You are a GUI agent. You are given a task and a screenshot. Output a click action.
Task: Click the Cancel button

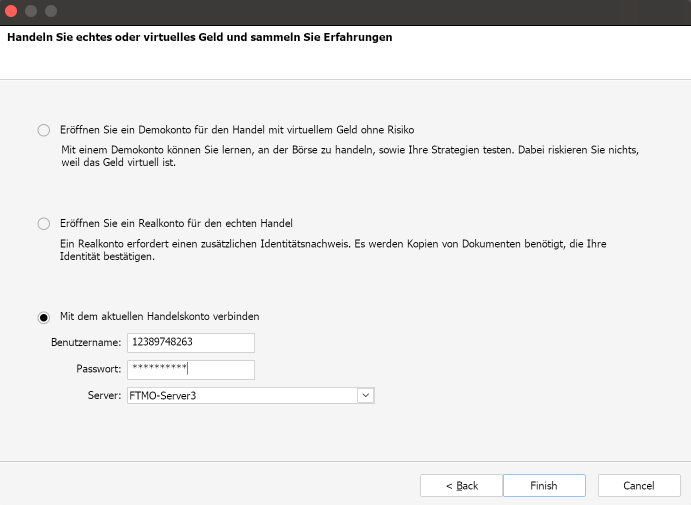point(638,485)
